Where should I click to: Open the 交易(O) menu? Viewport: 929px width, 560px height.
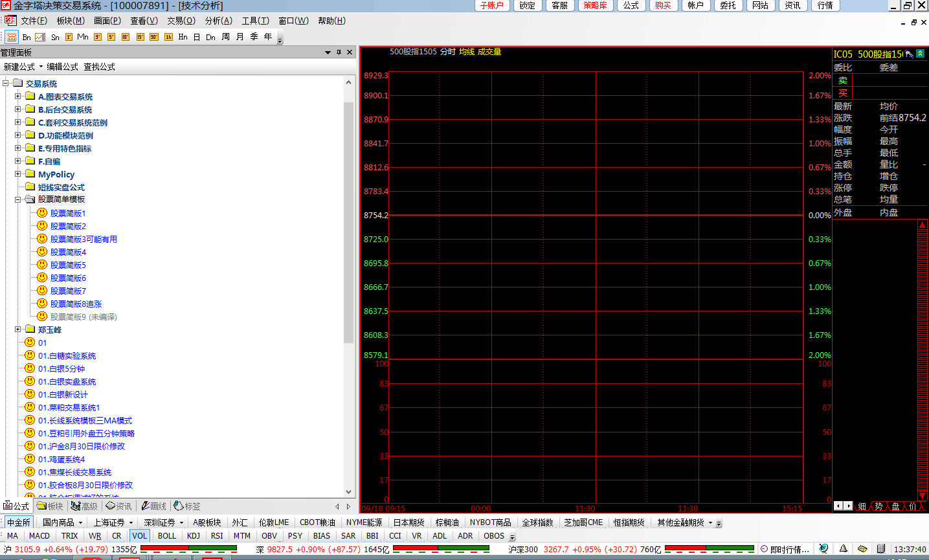point(181,21)
